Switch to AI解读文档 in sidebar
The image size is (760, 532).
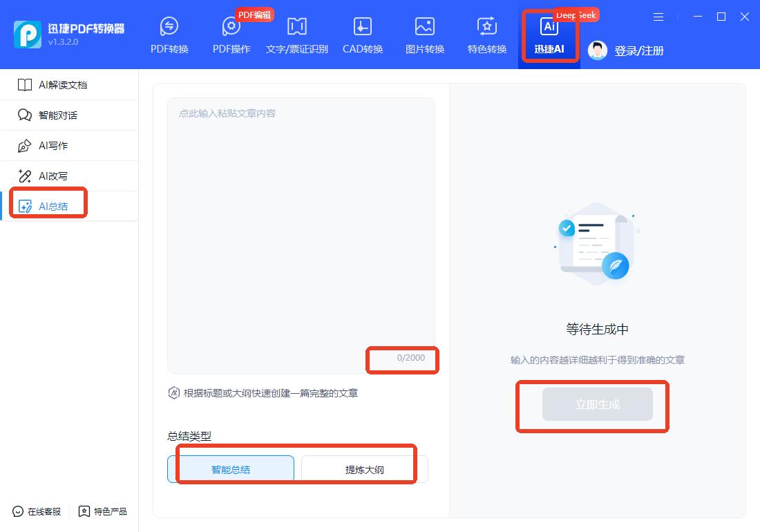(x=62, y=85)
